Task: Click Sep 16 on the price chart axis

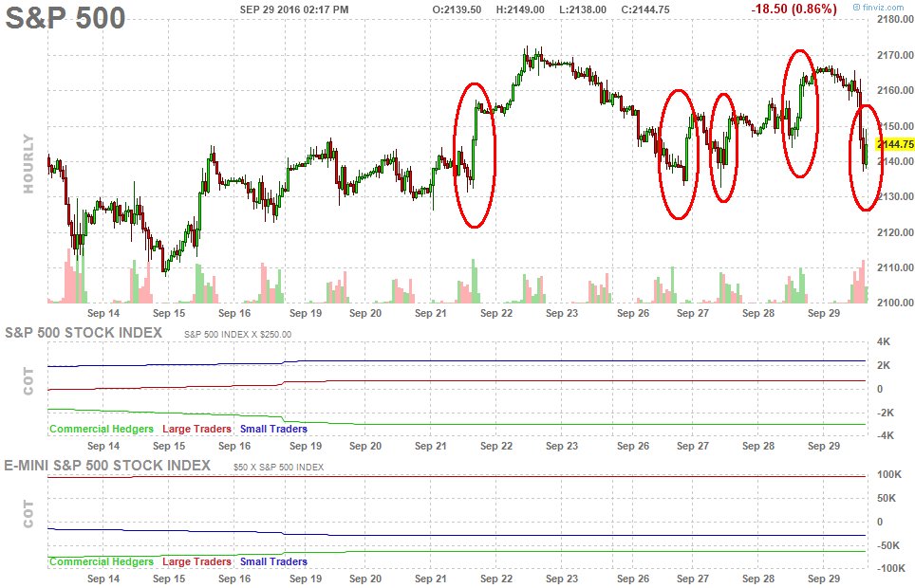Action: click(x=234, y=313)
